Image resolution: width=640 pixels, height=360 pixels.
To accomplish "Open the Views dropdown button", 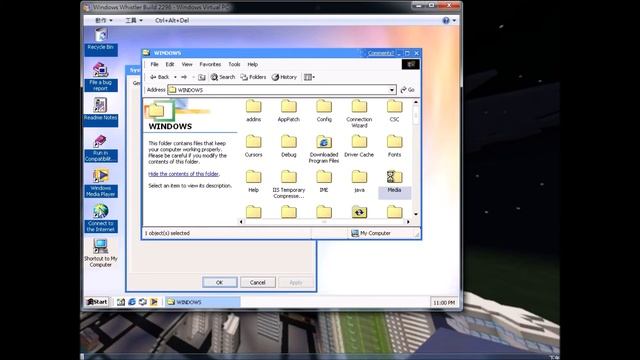I will click(x=309, y=77).
